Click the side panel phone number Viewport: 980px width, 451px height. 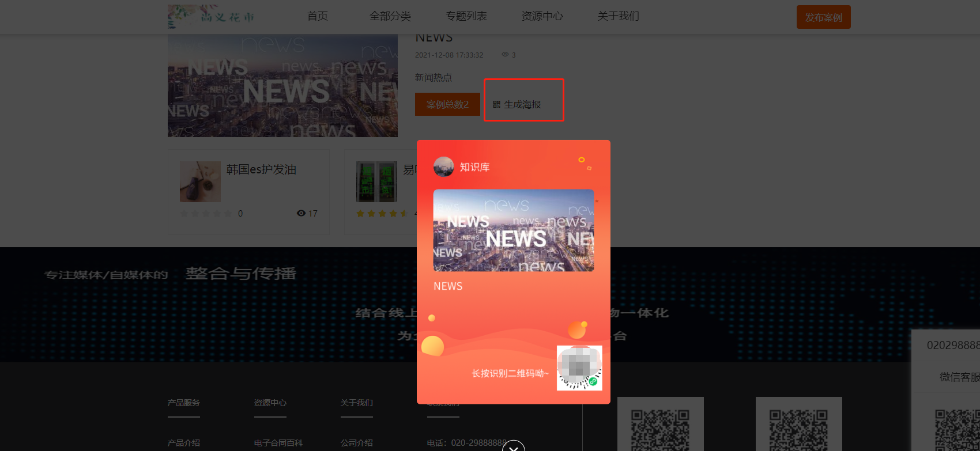tap(953, 345)
